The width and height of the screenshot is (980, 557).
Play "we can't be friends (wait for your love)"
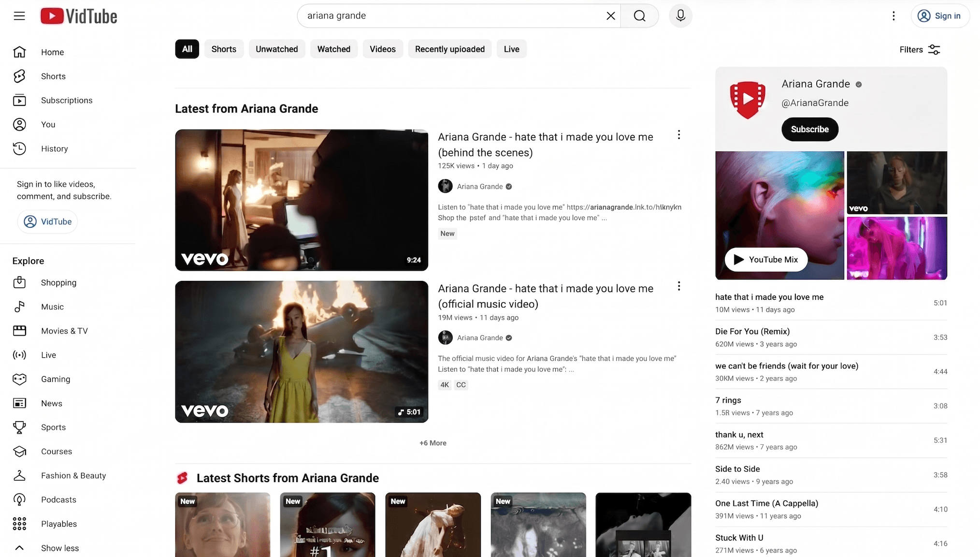(x=831, y=372)
